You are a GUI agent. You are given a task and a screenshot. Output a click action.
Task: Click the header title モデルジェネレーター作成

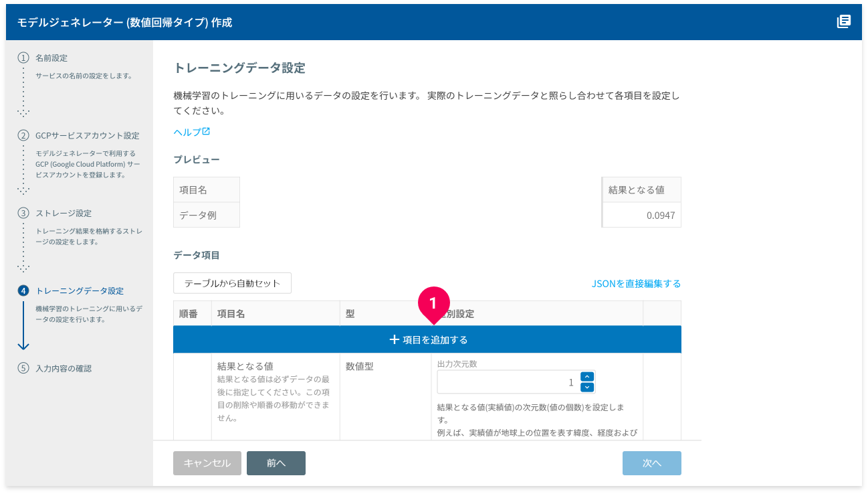click(x=124, y=22)
